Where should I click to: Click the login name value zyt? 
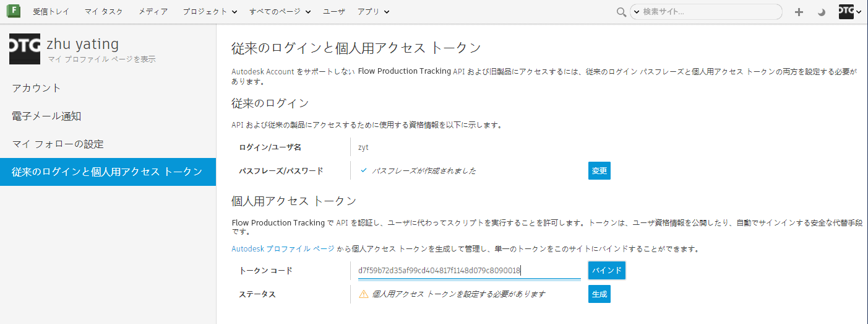363,147
